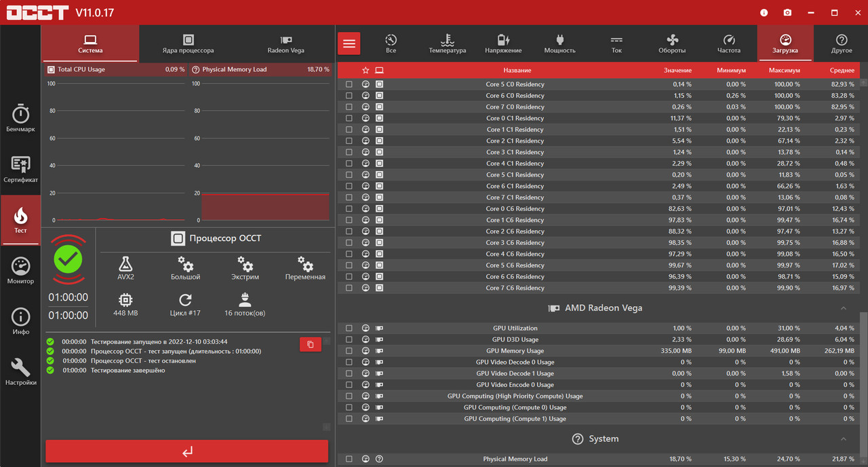The image size is (868, 467).
Task: Switch to the Система tab
Action: tap(90, 43)
